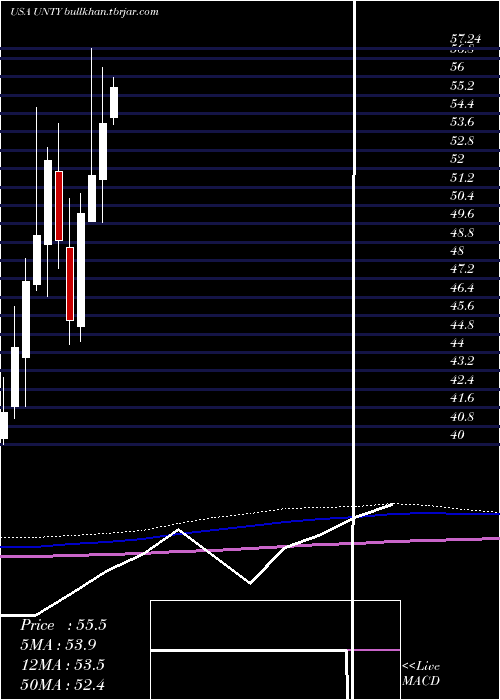Click the 48.8 price axis label
Viewport: 500px width, 700px height.
point(462,233)
